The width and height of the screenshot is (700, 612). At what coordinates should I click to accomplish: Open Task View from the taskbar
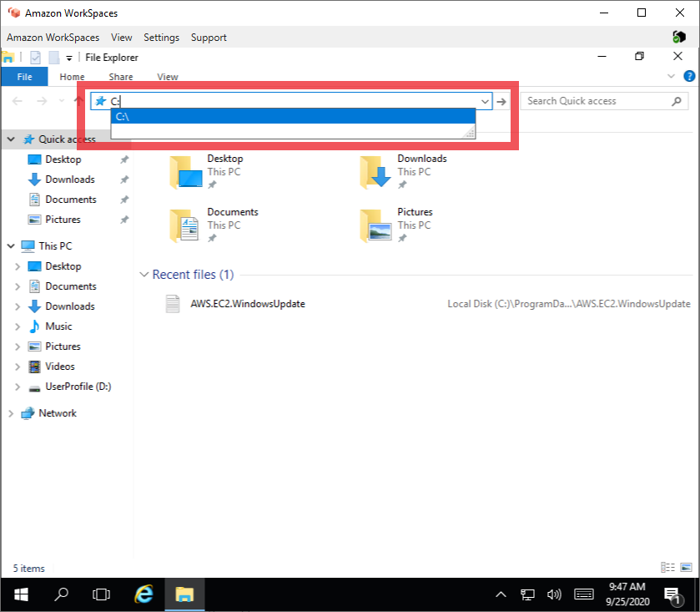point(101,594)
